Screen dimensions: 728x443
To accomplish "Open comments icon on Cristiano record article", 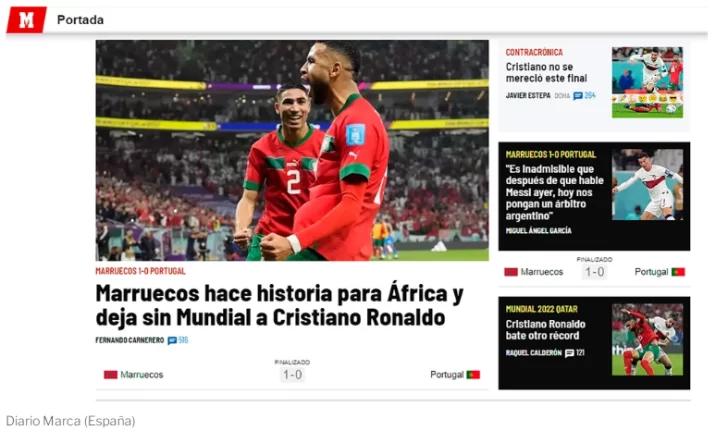I will (570, 353).
